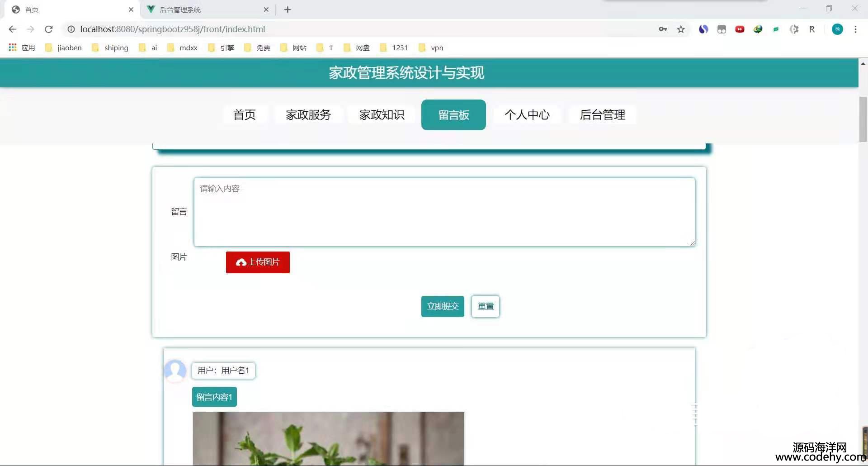
Task: Click the 上传图片 upload button
Action: click(258, 262)
